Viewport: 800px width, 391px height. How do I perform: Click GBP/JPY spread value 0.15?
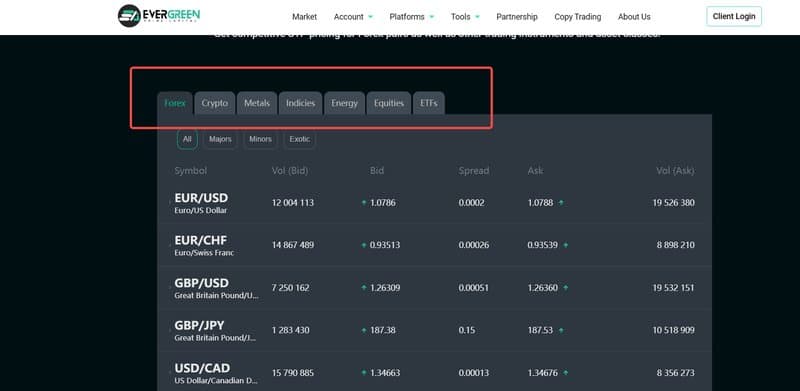[467, 330]
